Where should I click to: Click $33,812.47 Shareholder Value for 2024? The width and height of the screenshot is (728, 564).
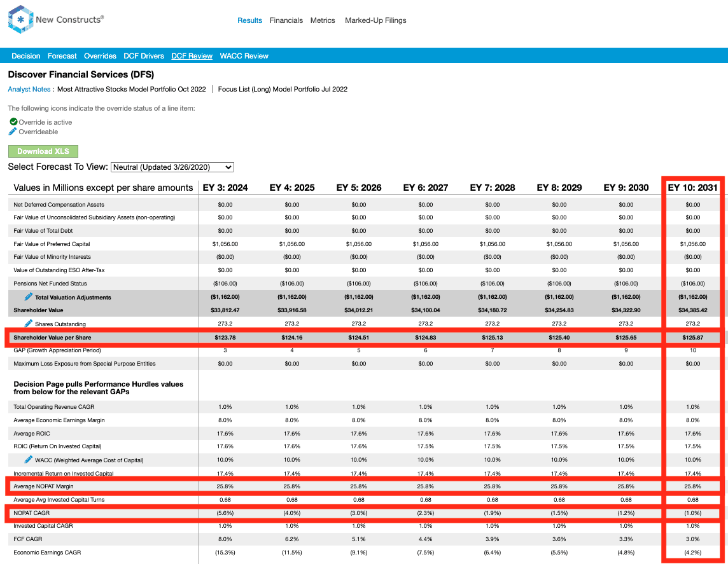coord(225,310)
